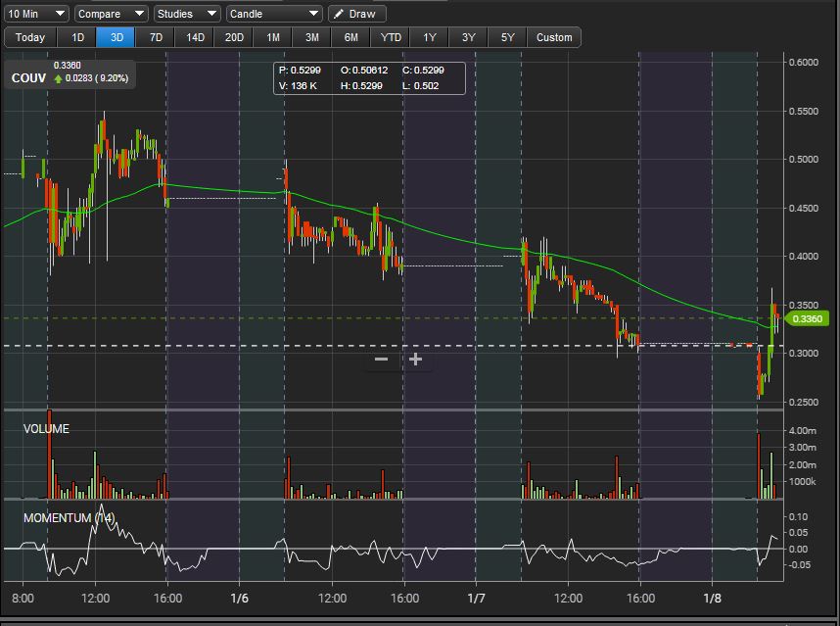The height and width of the screenshot is (626, 840).
Task: Select the 3Y range tab
Action: pos(468,37)
